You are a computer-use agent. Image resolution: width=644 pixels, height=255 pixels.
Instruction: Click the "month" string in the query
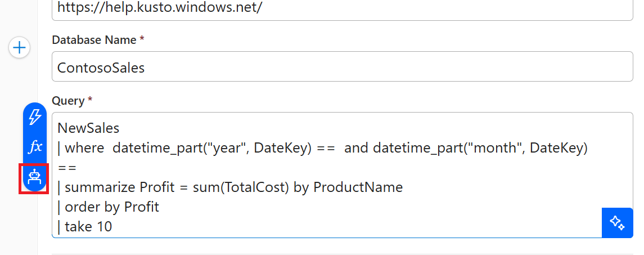click(497, 149)
